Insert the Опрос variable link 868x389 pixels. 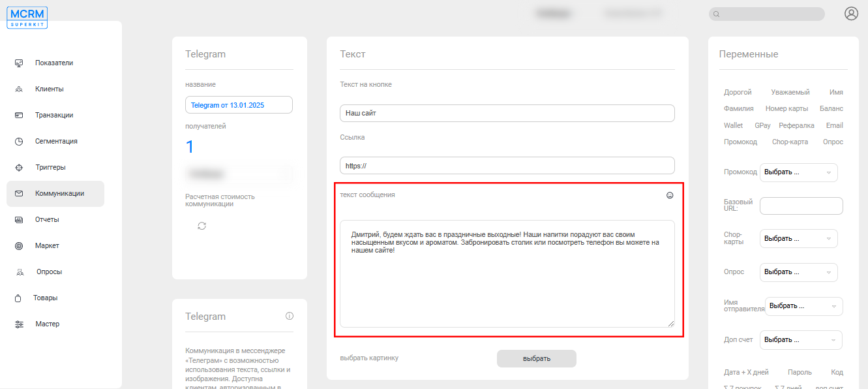(833, 142)
